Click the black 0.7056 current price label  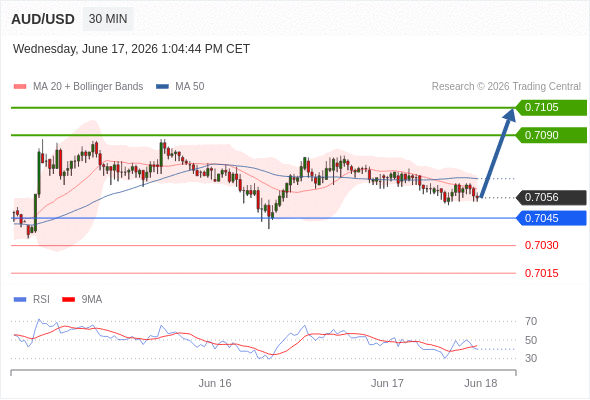click(x=551, y=198)
